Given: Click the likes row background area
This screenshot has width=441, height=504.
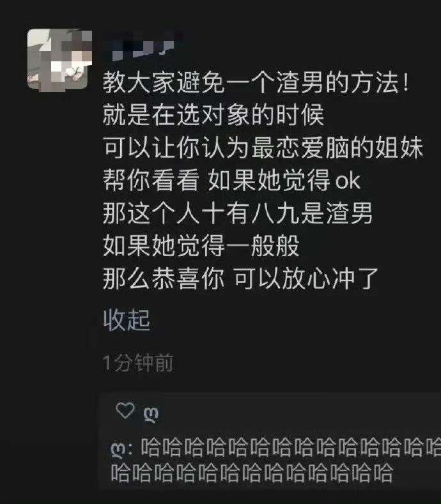Looking at the screenshot, I should (270, 411).
